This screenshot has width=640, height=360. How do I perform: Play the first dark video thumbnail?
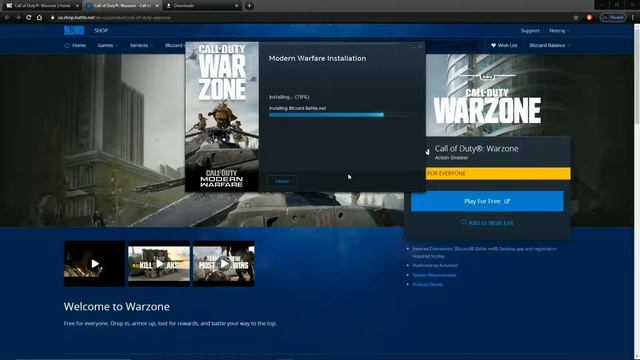click(x=94, y=264)
